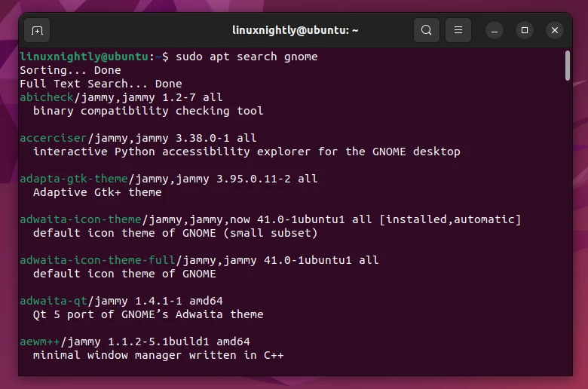
Task: Click version 1.2-7 of abicheck
Action: click(179, 97)
